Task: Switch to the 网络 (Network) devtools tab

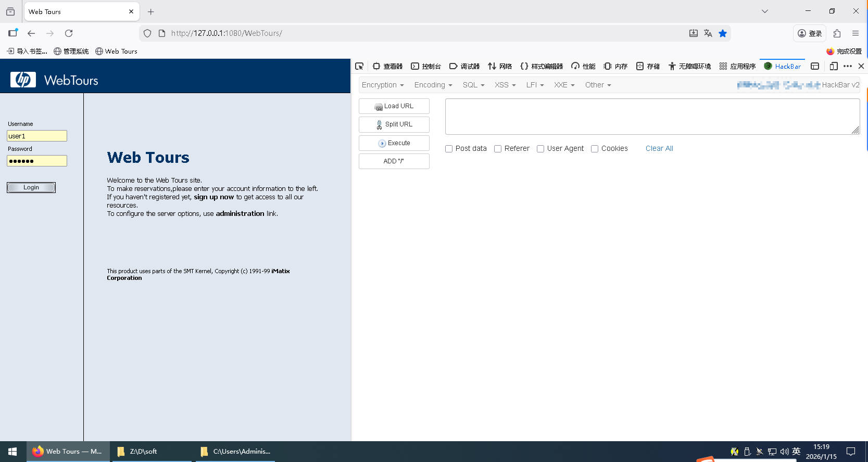Action: click(500, 66)
